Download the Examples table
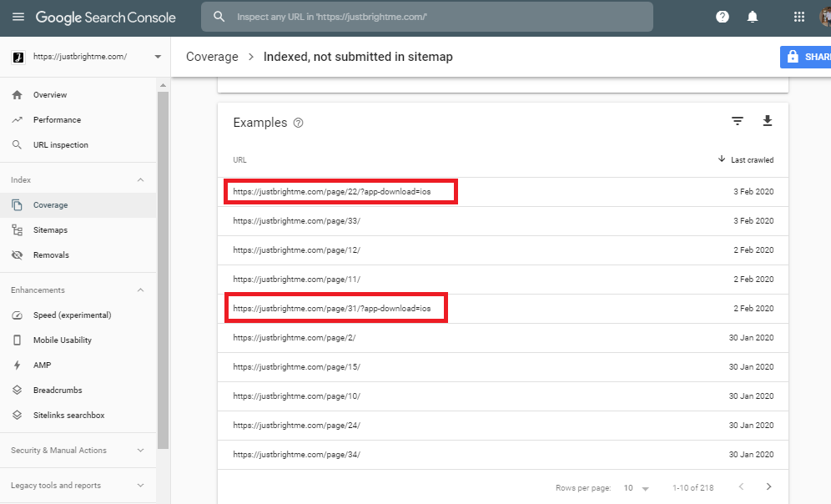Image resolution: width=831 pixels, height=504 pixels. click(x=768, y=121)
